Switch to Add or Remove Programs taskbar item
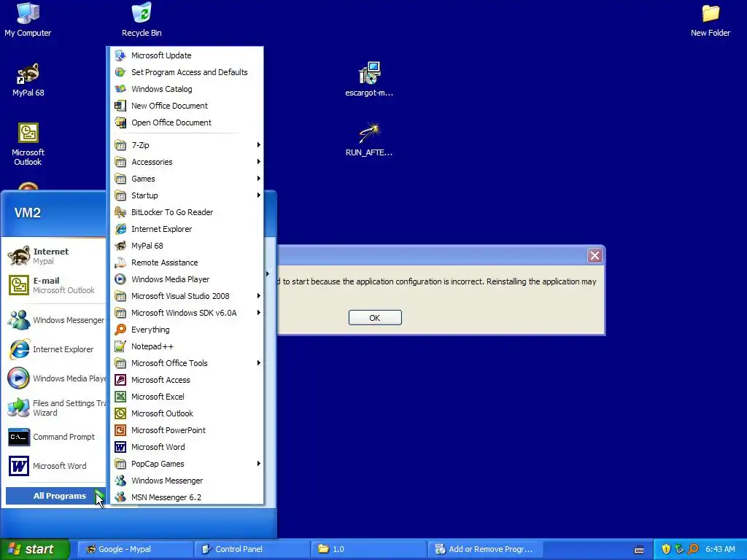 (485, 549)
